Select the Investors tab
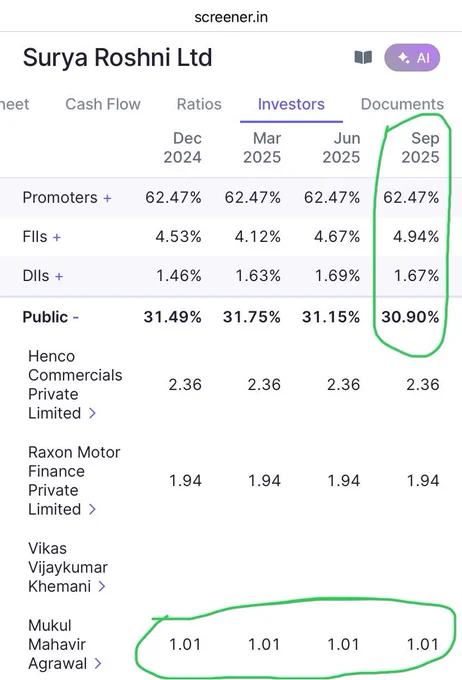This screenshot has width=462, height=680. tap(291, 104)
